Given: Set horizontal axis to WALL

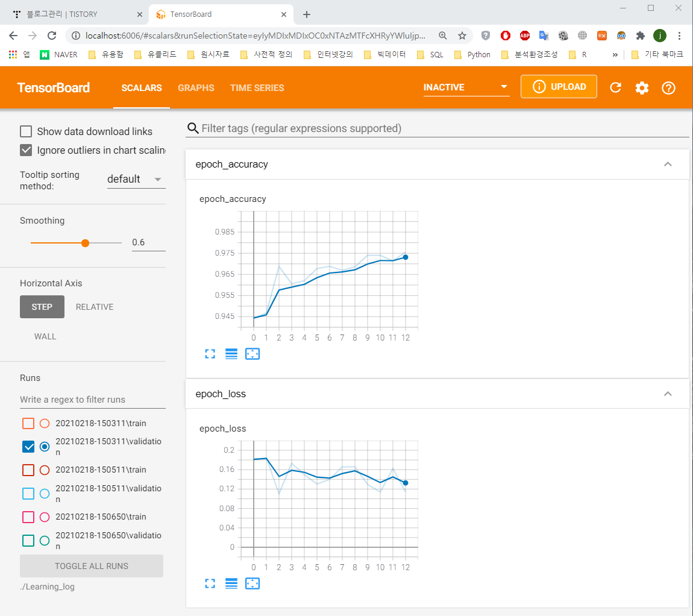Looking at the screenshot, I should click(x=45, y=336).
